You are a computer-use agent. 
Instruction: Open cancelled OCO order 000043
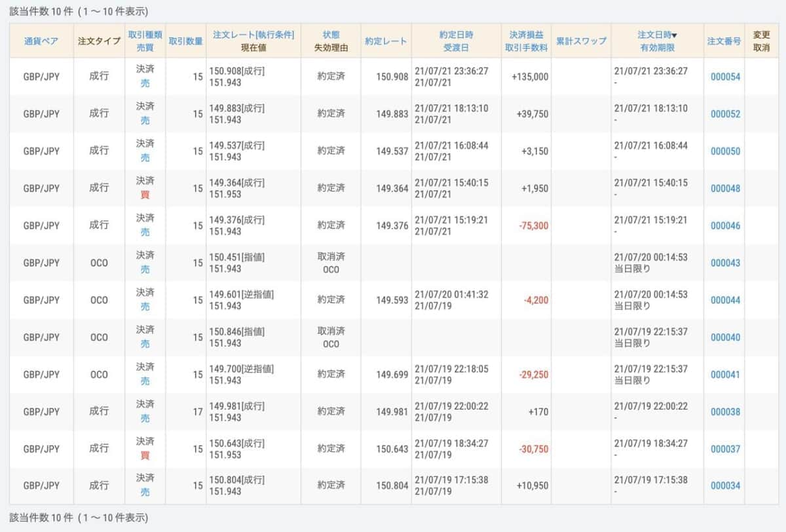pos(725,263)
